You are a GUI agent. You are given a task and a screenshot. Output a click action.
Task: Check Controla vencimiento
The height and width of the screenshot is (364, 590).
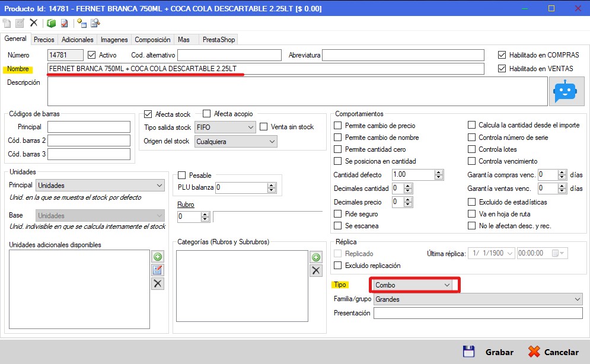coord(471,161)
